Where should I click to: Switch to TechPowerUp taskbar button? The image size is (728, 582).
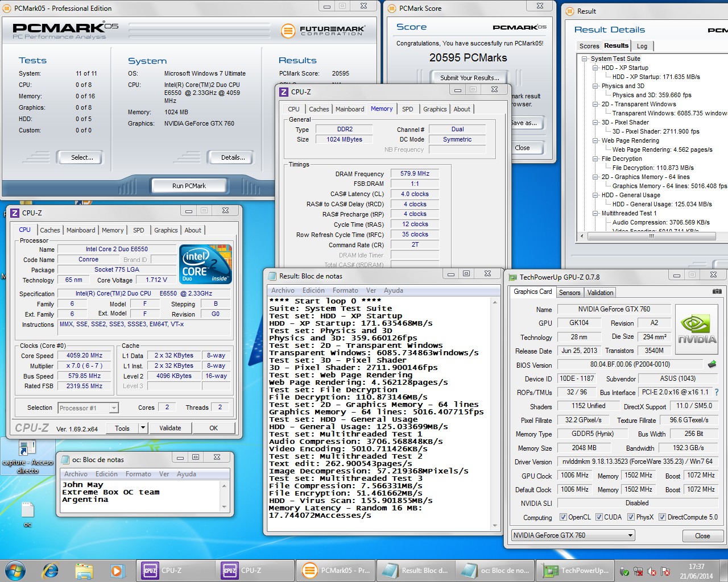(x=576, y=571)
